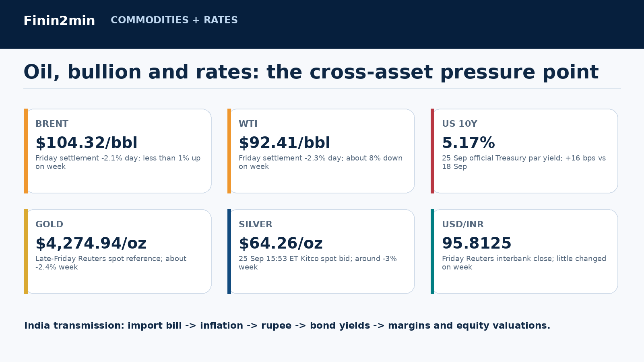Click the orange accent bar on Brent card
Screen dimensions: 644x362
[26, 151]
